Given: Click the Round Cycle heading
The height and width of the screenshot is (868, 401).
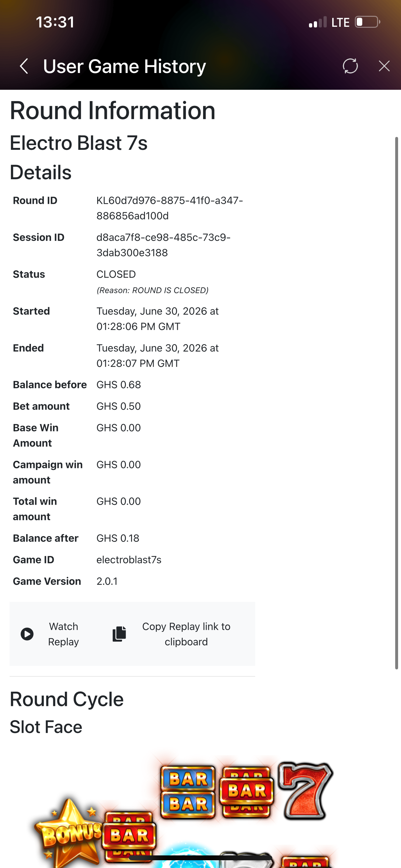Looking at the screenshot, I should click(x=67, y=699).
